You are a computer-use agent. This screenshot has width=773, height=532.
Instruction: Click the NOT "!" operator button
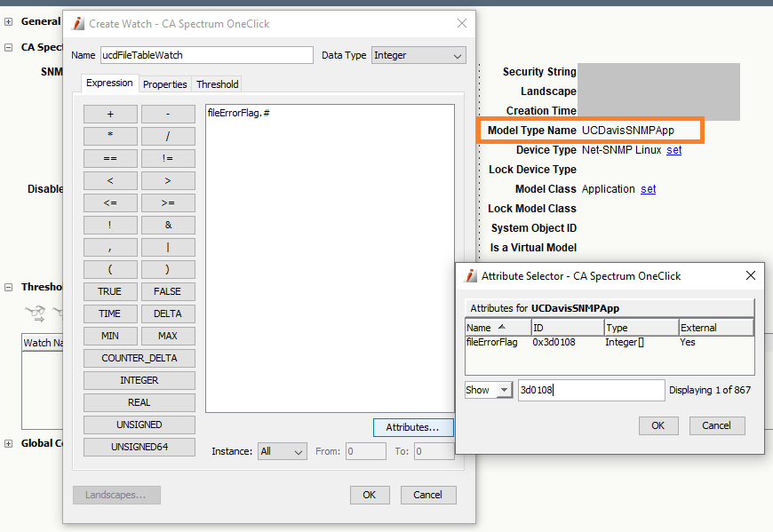110,225
